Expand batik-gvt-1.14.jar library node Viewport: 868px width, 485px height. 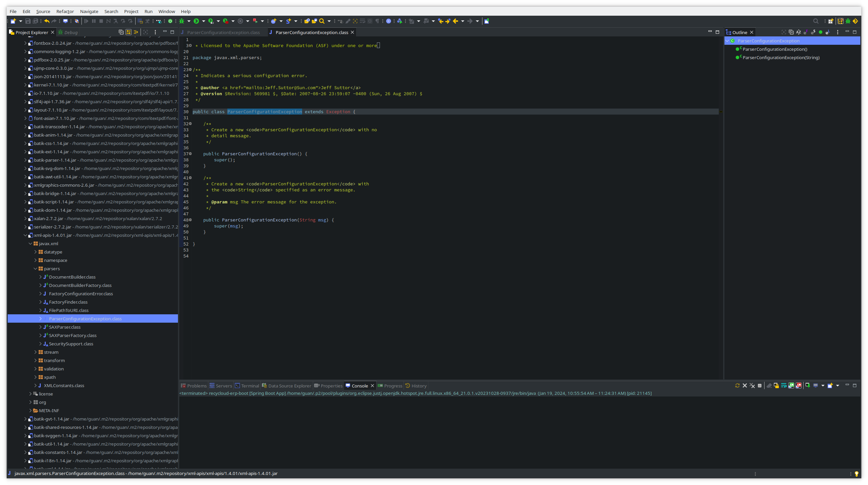click(x=25, y=419)
